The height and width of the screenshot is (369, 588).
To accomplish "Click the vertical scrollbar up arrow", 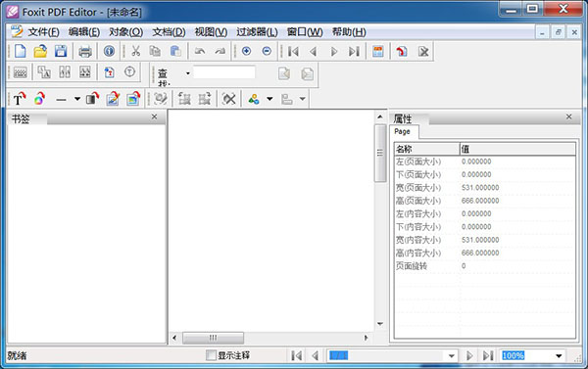I will (380, 116).
